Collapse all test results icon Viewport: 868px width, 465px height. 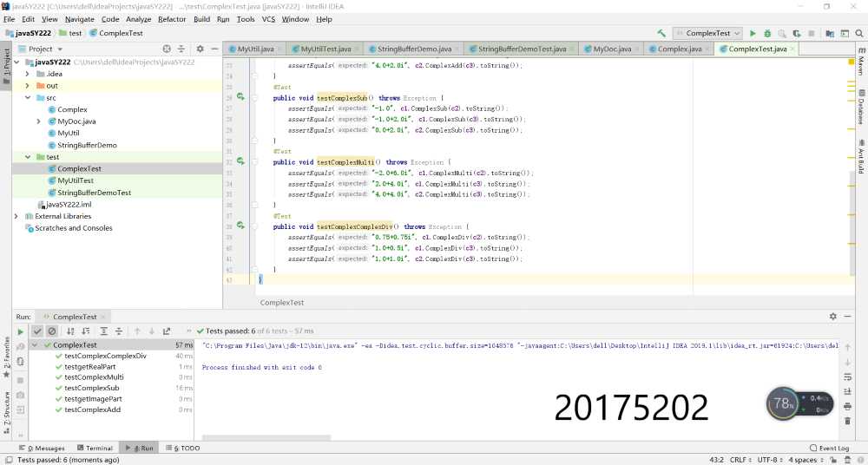point(118,331)
